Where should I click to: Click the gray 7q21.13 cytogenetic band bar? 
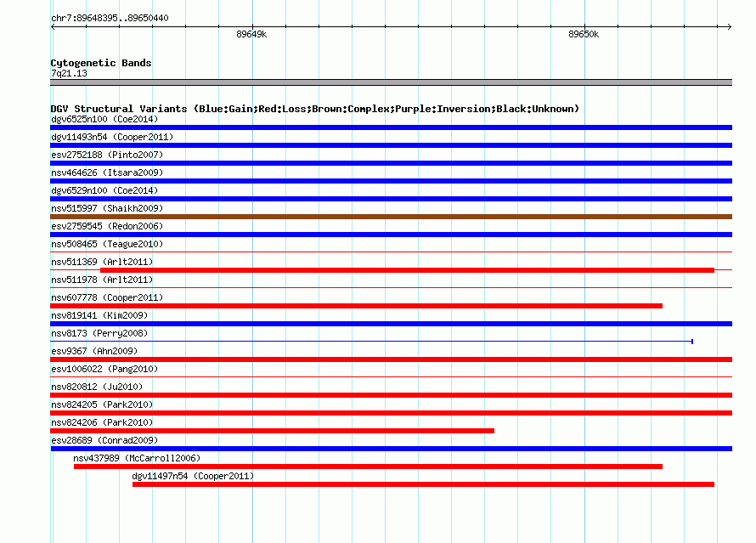point(391,83)
